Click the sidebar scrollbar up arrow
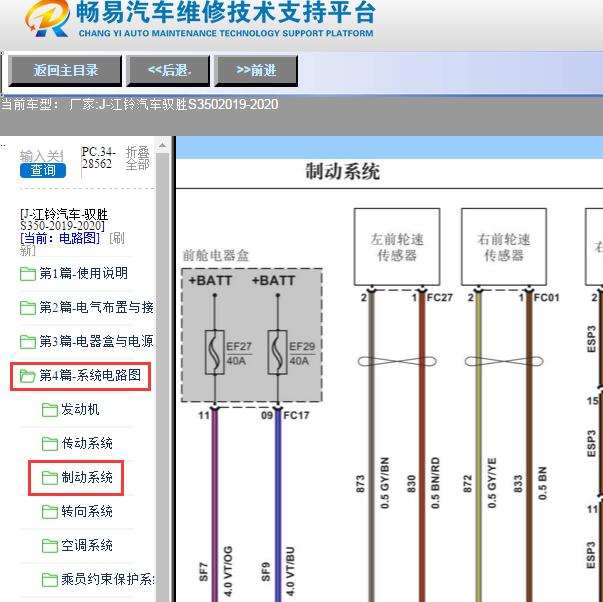 (162, 145)
